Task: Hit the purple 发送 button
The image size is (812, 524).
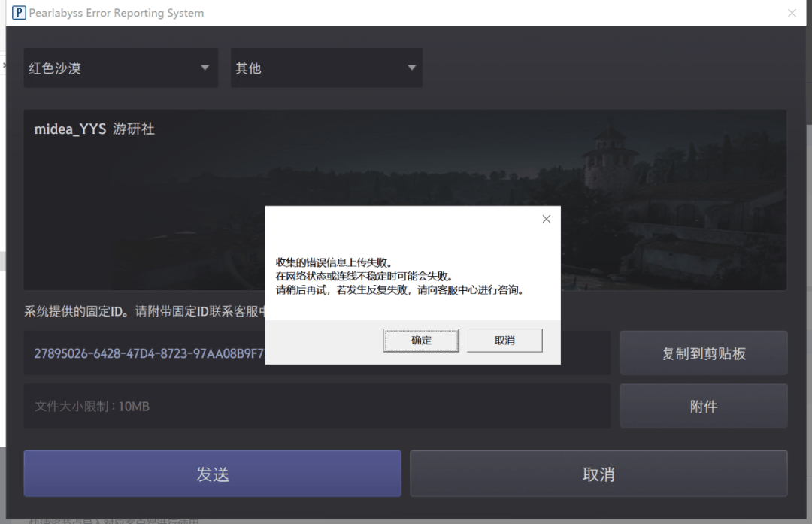Action: click(212, 474)
